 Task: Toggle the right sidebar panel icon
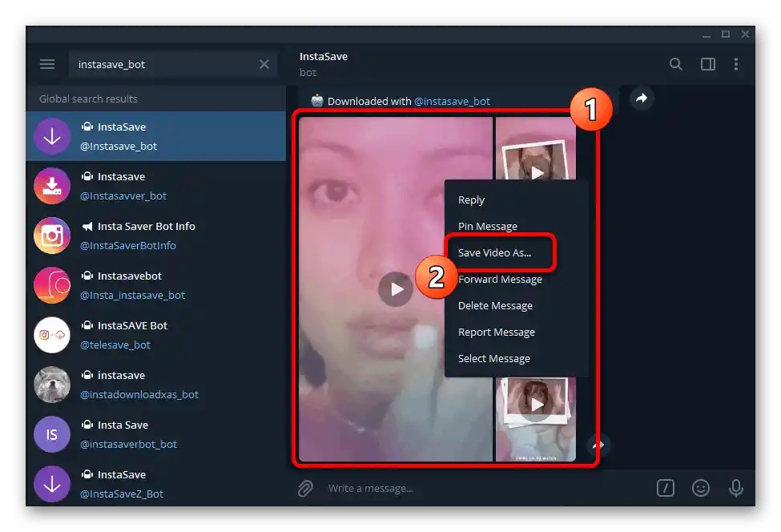(708, 64)
